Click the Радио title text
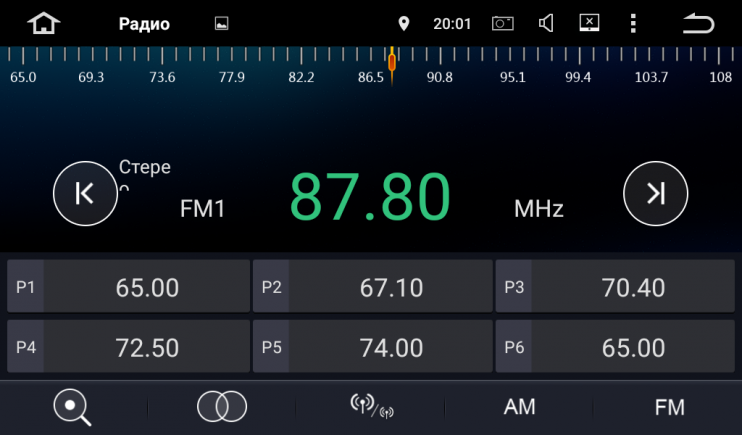This screenshot has height=435, width=742. pos(144,24)
